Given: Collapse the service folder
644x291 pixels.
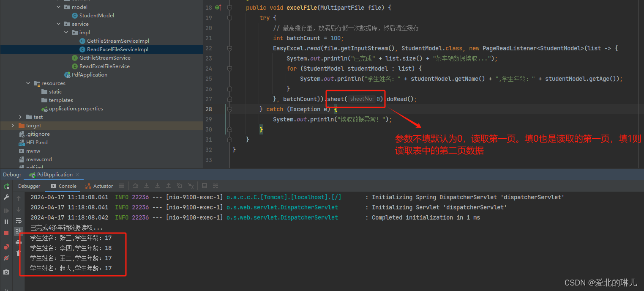Looking at the screenshot, I should [59, 24].
